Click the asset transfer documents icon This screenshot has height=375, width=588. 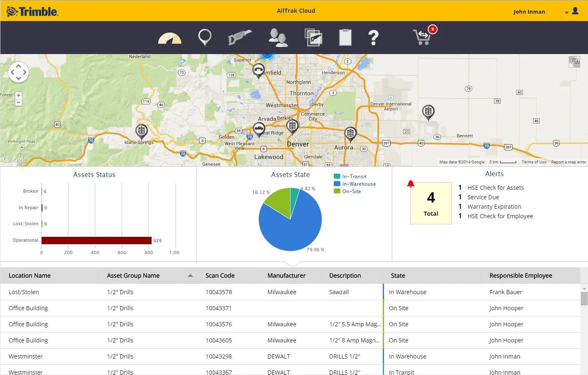[x=313, y=37]
